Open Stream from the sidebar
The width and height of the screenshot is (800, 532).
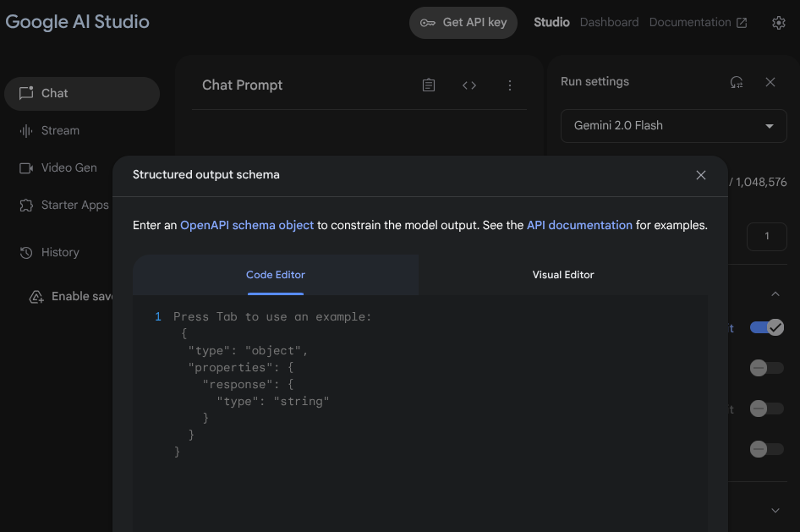coord(60,131)
